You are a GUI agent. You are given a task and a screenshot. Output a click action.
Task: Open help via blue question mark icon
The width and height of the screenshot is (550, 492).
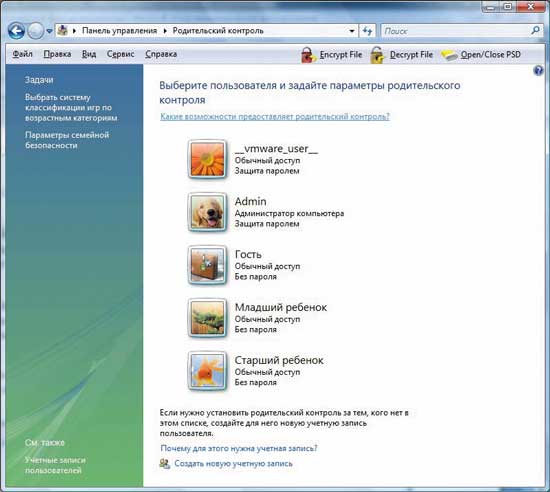click(x=538, y=71)
